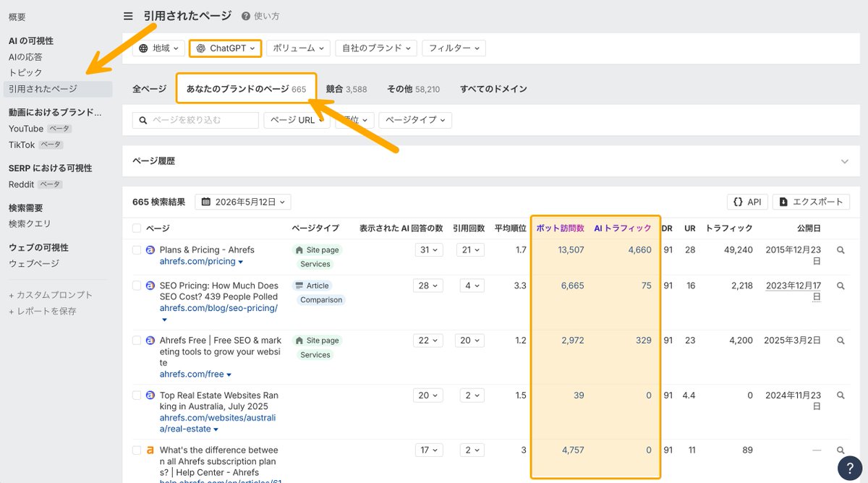Open the 2026年5月12日 date picker

(243, 202)
